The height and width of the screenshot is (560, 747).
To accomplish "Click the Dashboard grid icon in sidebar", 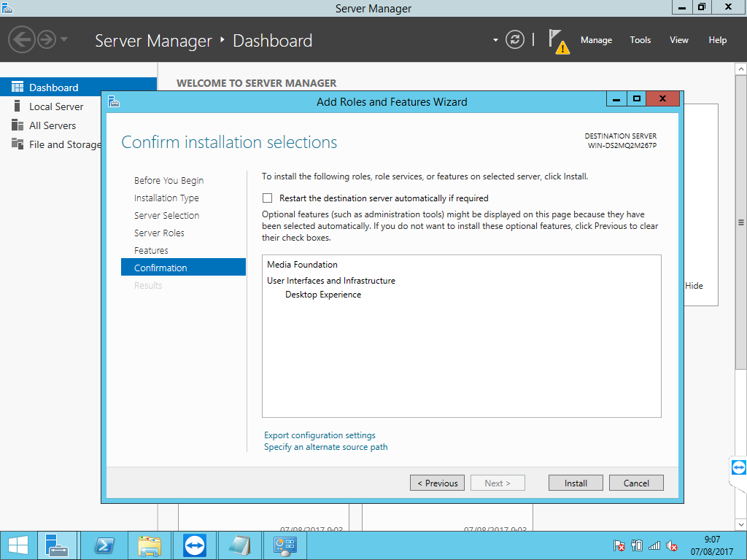I will click(18, 87).
